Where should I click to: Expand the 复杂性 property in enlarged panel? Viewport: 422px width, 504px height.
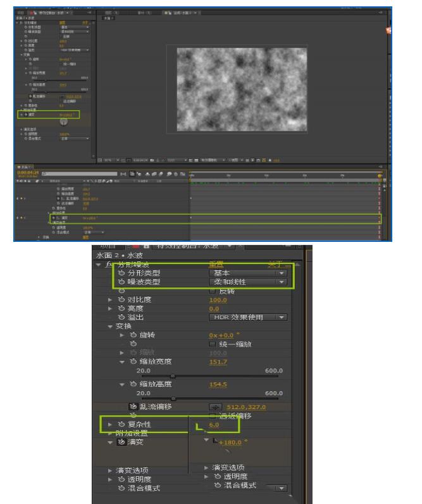(110, 424)
